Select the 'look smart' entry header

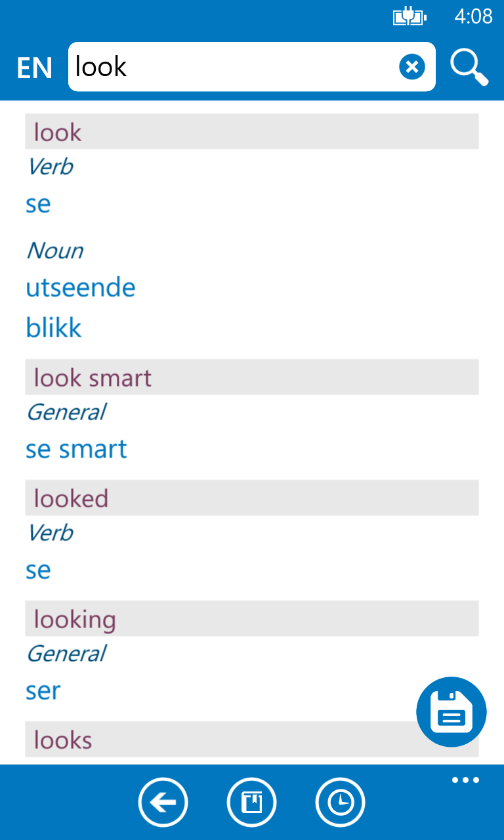tap(252, 377)
